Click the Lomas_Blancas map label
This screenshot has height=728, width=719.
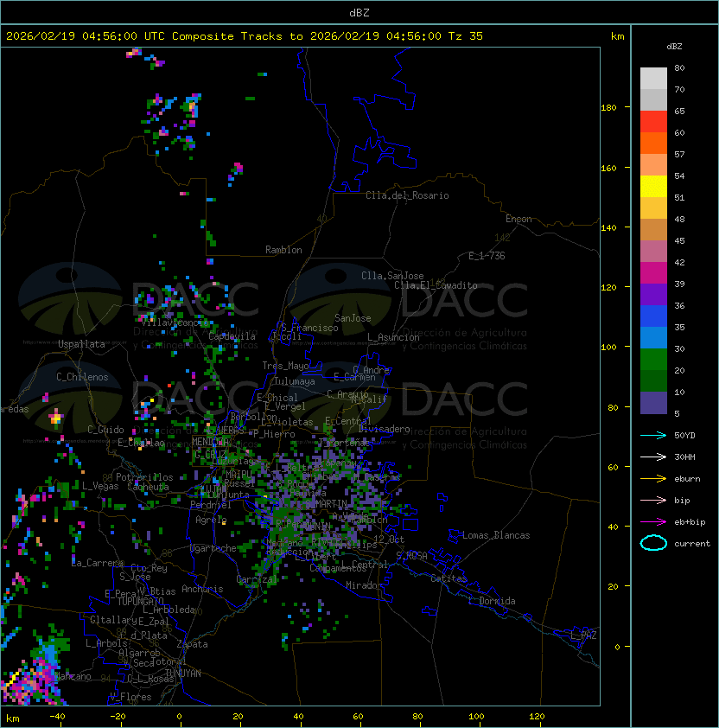496,535
